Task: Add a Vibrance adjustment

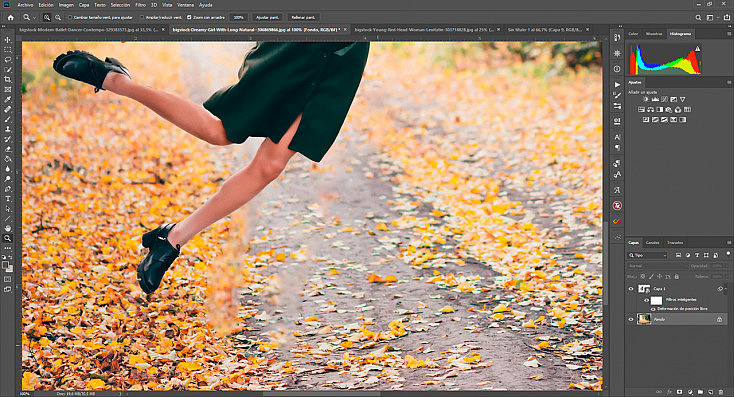Action: point(683,99)
